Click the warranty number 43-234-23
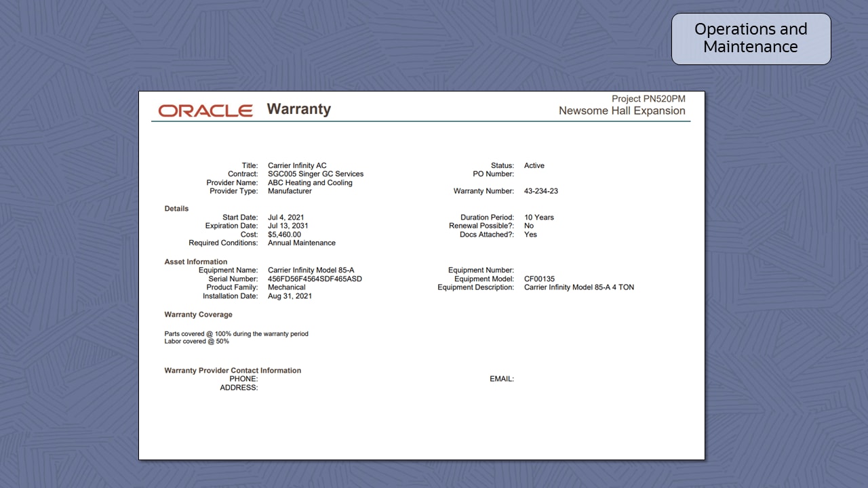Image resolution: width=868 pixels, height=488 pixels. (542, 190)
